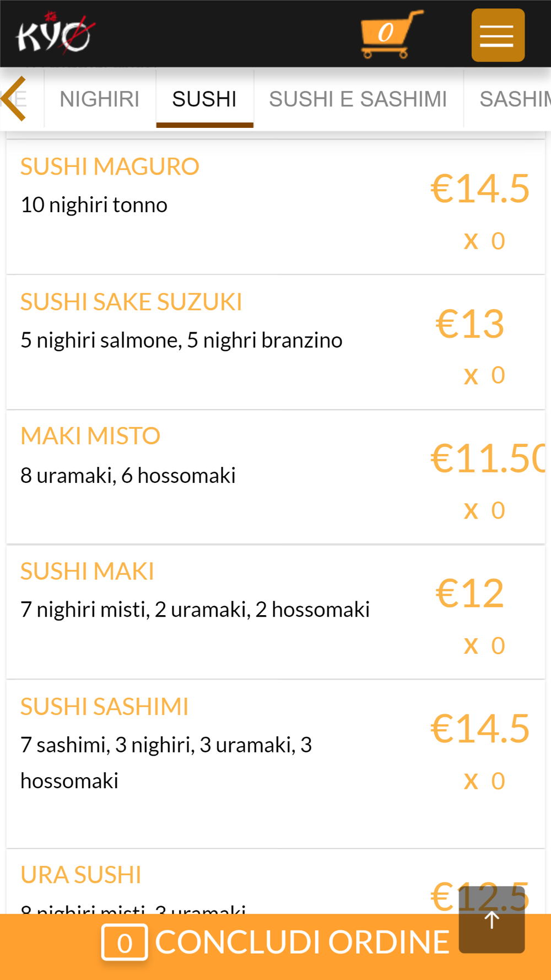Switch to the NIGHIRI tab

click(x=100, y=99)
